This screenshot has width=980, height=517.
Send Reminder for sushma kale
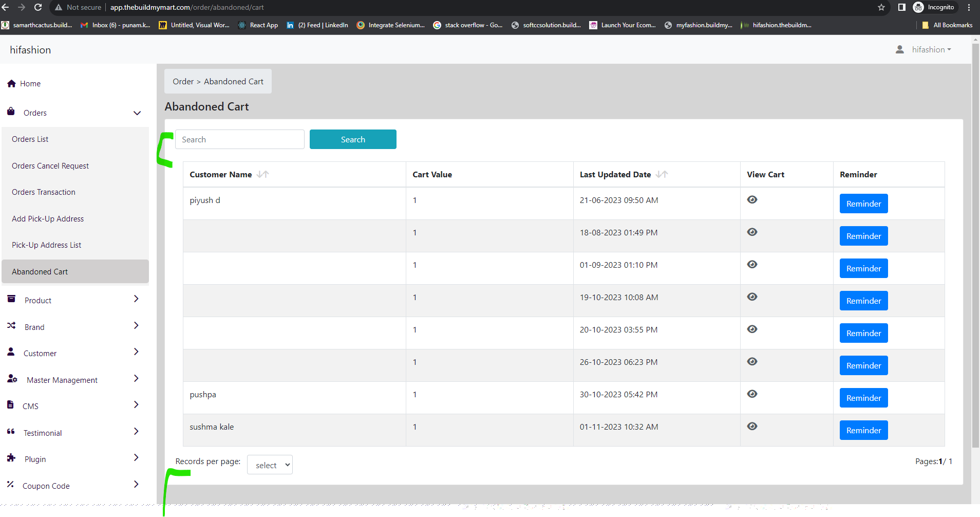click(x=863, y=430)
